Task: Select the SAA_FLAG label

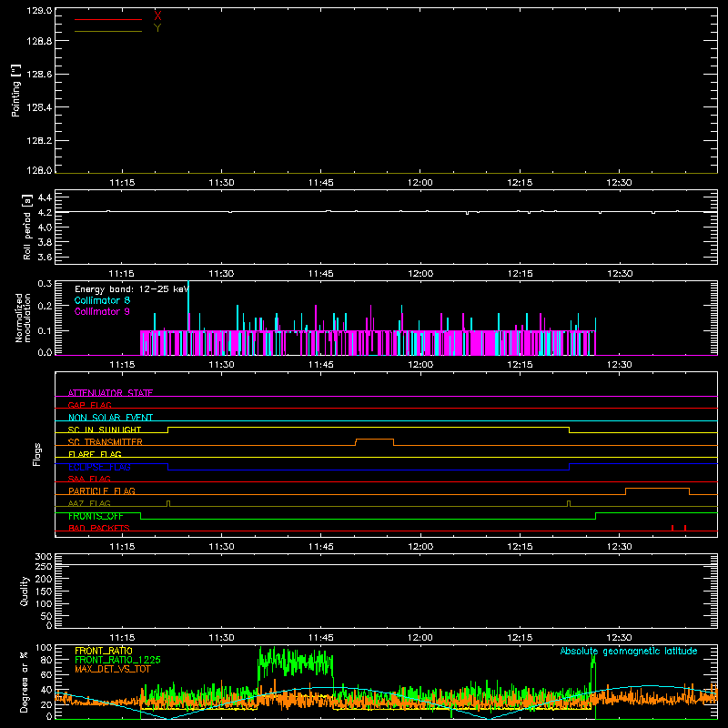Action: [x=89, y=479]
